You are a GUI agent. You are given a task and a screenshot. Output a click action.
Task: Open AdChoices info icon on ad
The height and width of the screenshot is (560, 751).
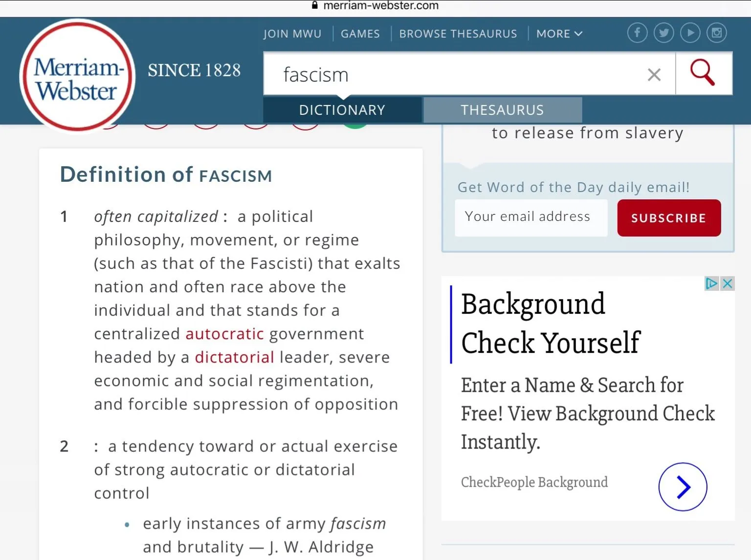pos(711,283)
